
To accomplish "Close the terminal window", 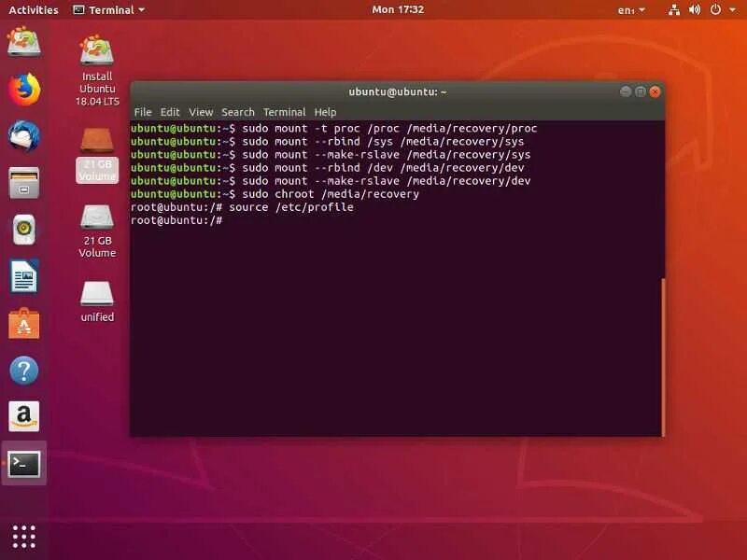I will (x=655, y=91).
